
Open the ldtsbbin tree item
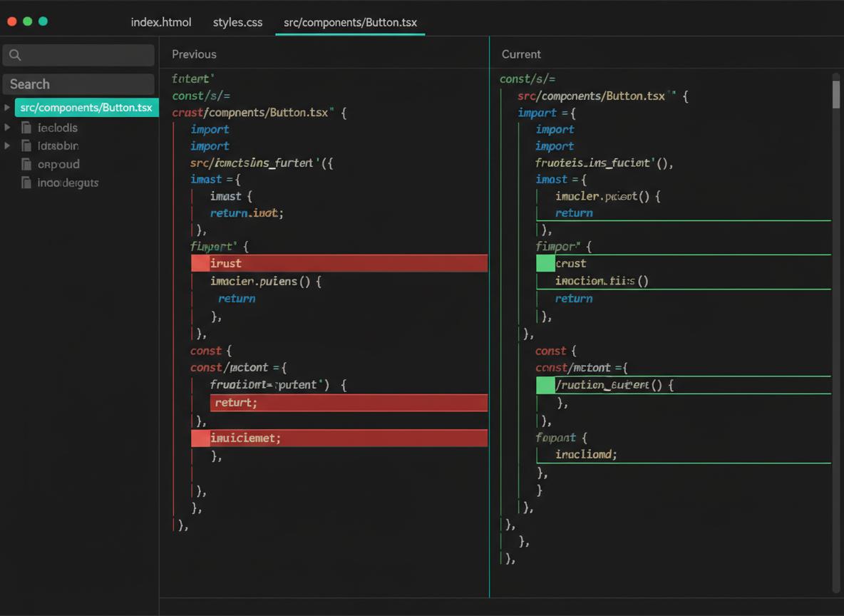coord(58,146)
